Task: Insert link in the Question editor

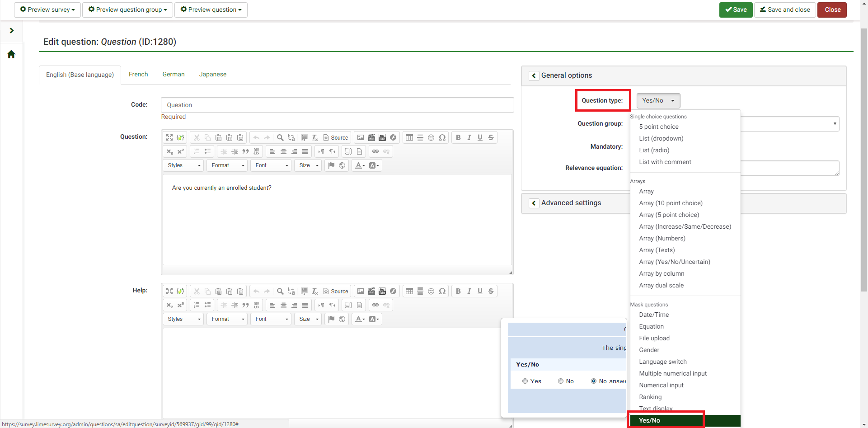Action: (x=375, y=151)
